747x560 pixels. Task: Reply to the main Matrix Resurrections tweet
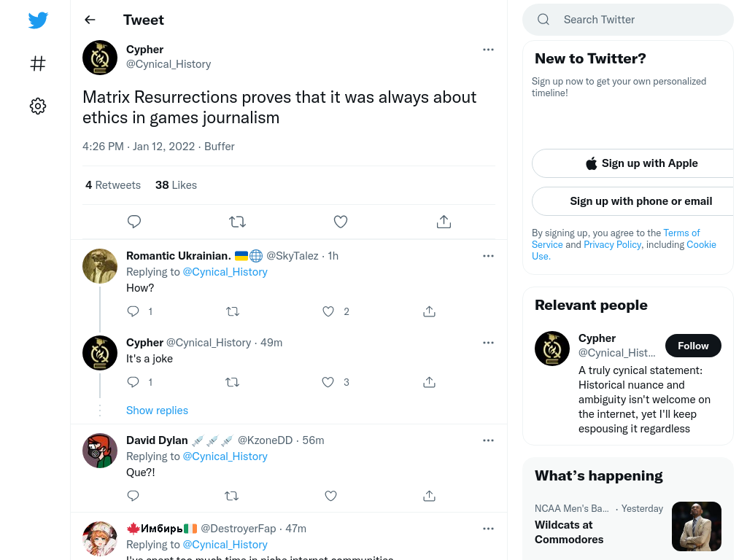coord(134,222)
